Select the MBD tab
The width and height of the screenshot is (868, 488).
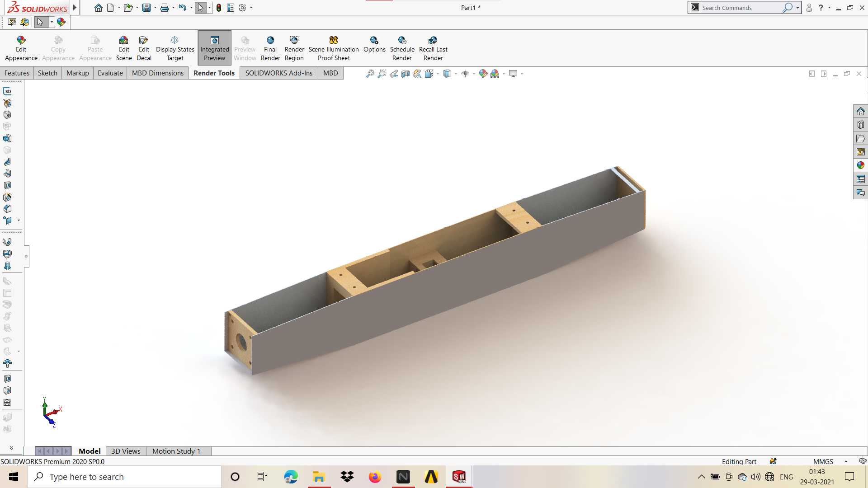(330, 73)
